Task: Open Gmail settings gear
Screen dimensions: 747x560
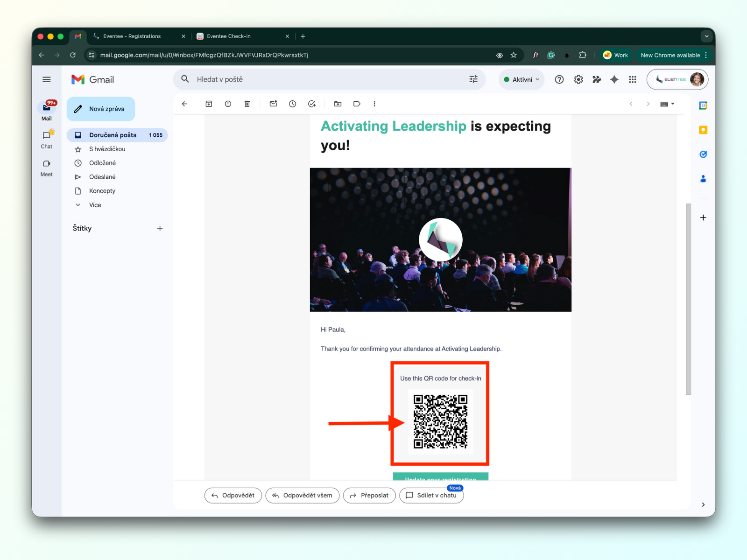Action: coord(578,79)
